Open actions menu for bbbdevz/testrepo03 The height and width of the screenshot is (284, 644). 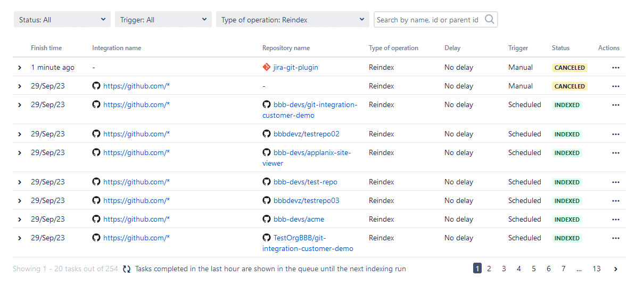tap(616, 201)
